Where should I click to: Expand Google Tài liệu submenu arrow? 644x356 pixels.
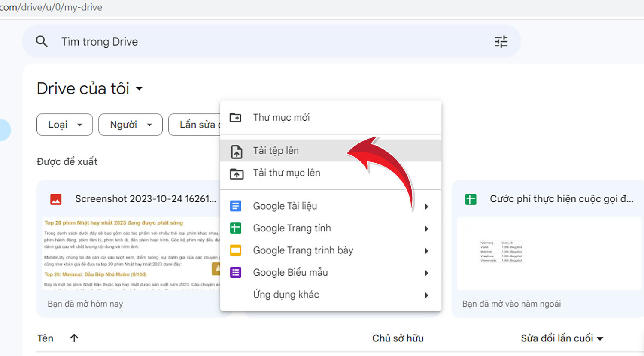[x=426, y=207]
